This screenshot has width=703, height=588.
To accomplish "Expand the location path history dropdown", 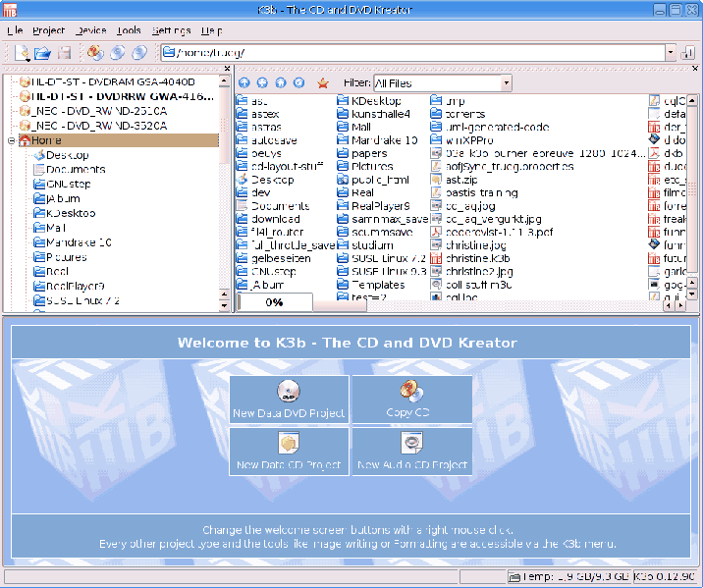I will point(670,53).
